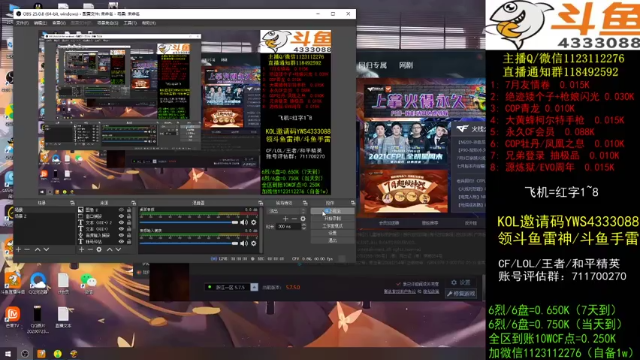Open the Tools menu in OBS
This screenshot has height=360, width=640.
coord(130,23)
